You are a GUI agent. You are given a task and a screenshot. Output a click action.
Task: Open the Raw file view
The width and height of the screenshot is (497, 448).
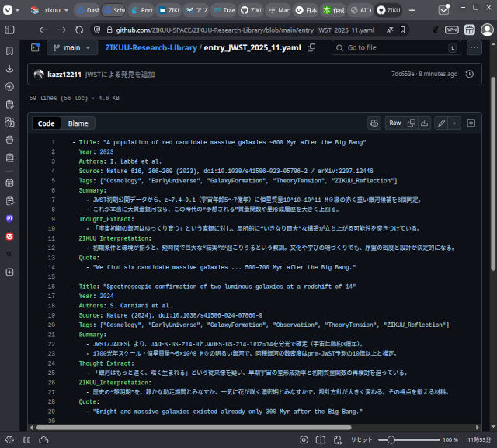[395, 123]
